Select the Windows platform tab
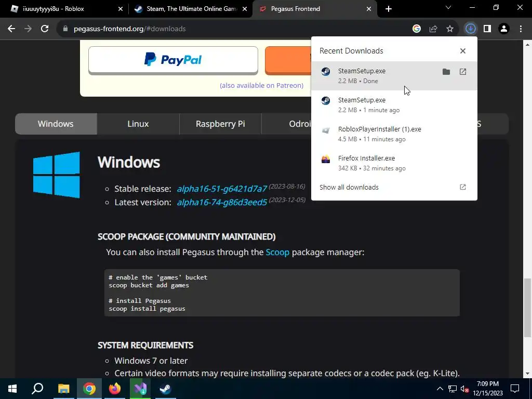This screenshot has height=399, width=532. point(56,124)
